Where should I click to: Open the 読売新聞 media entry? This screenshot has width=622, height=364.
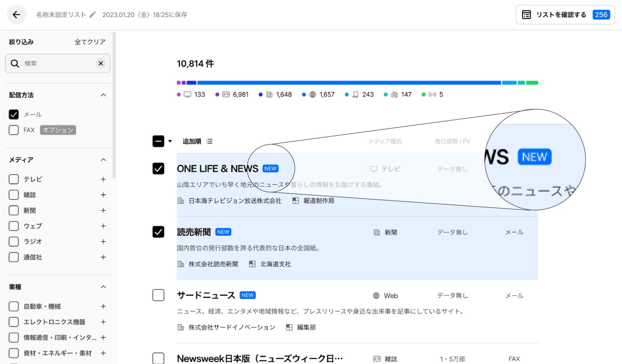(x=194, y=232)
